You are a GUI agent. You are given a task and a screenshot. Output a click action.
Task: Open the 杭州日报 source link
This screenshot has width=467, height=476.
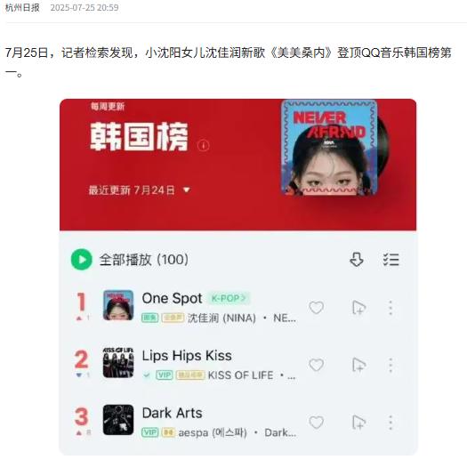click(x=22, y=8)
